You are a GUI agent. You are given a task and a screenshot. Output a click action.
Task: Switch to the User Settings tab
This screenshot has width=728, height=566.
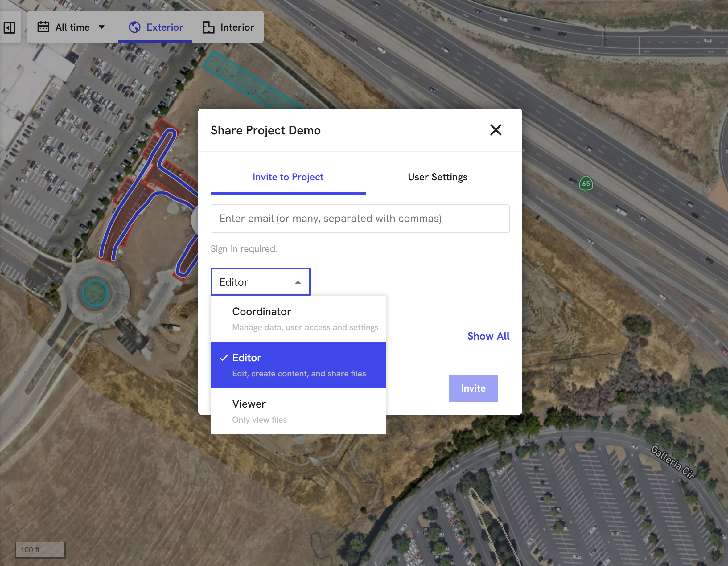(x=438, y=177)
